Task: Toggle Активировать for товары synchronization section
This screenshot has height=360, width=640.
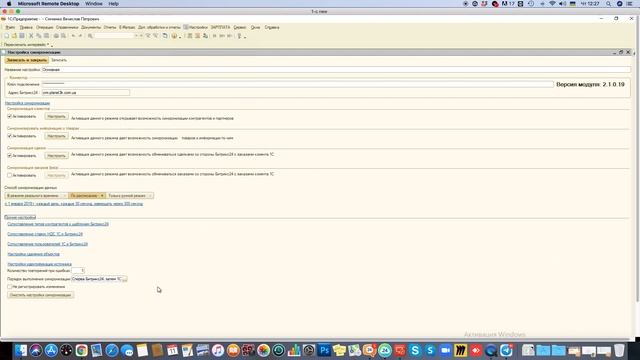Action: point(9,136)
